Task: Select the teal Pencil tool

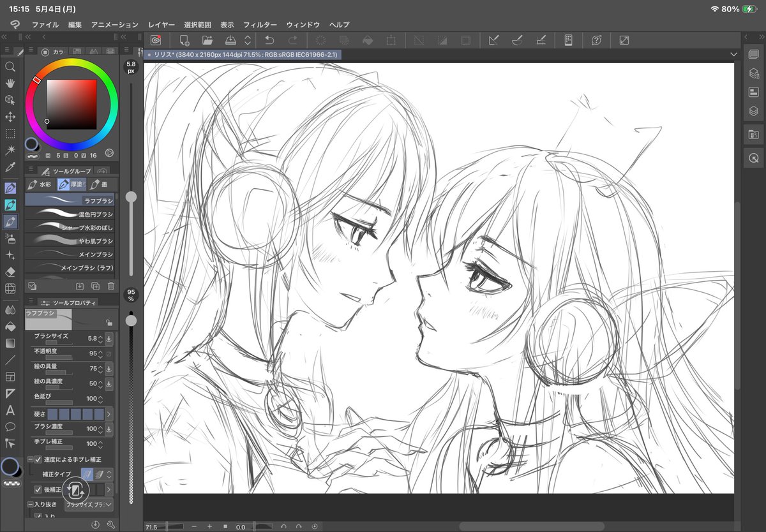Action: pos(10,205)
